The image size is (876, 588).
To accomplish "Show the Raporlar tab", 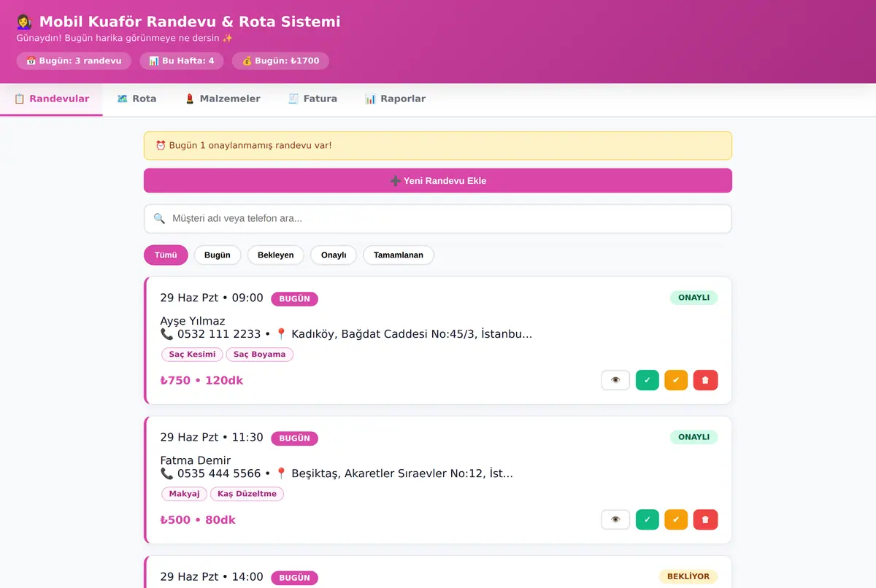I will click(395, 99).
